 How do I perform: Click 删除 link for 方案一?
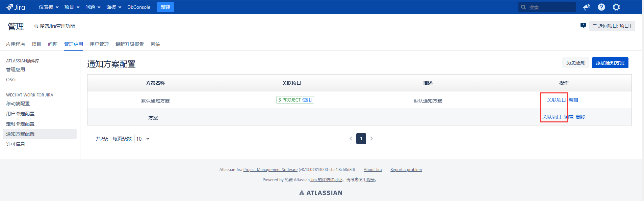[x=581, y=117]
